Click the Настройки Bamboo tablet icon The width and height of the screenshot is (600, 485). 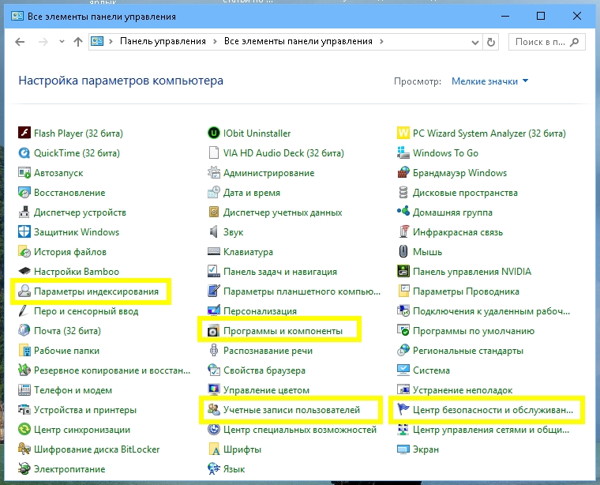(24, 271)
